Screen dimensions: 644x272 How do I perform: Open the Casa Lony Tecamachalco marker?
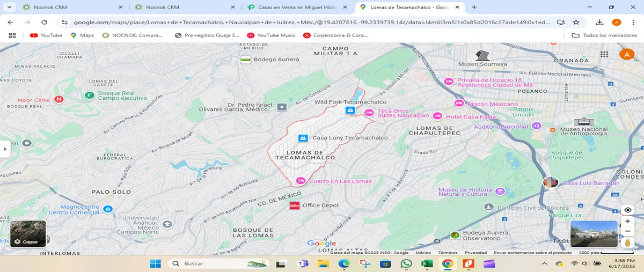[x=303, y=138]
